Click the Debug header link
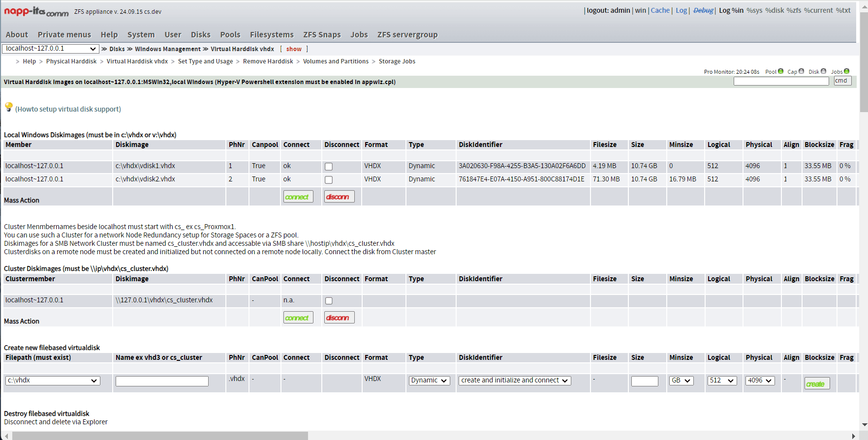Image resolution: width=868 pixels, height=440 pixels. 703,10
